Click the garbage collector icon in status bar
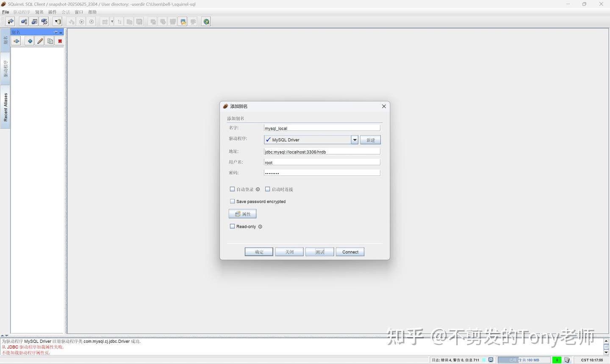 click(x=567, y=360)
